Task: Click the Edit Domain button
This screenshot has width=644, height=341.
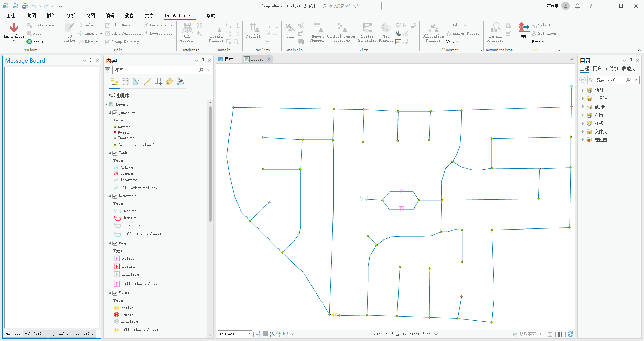Action: [120, 25]
